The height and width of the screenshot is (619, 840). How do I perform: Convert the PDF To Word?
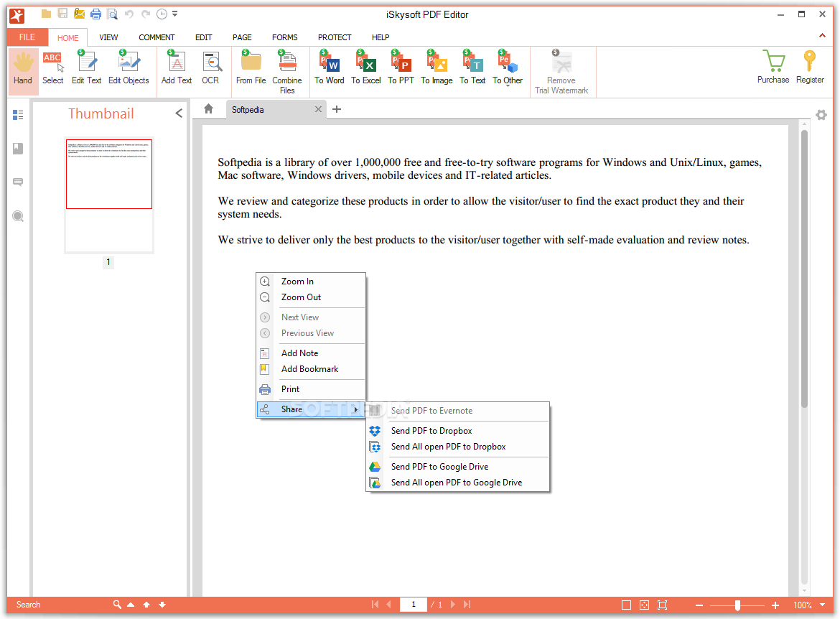click(330, 68)
